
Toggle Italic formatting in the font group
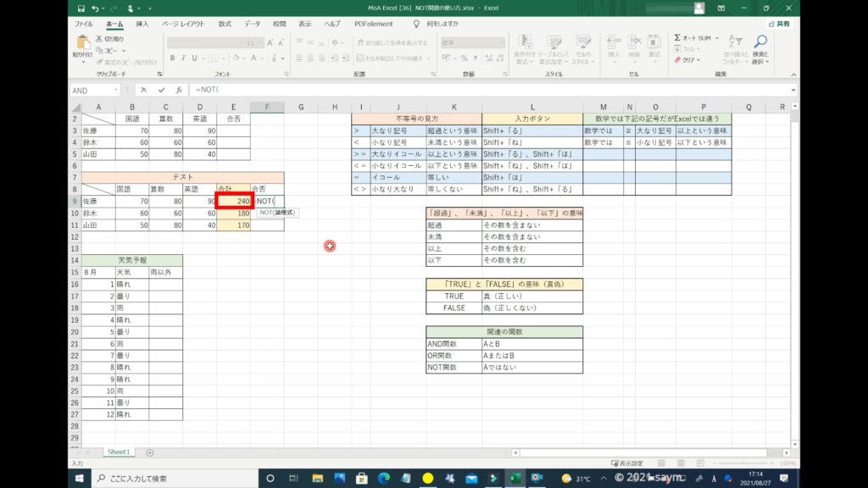click(184, 58)
